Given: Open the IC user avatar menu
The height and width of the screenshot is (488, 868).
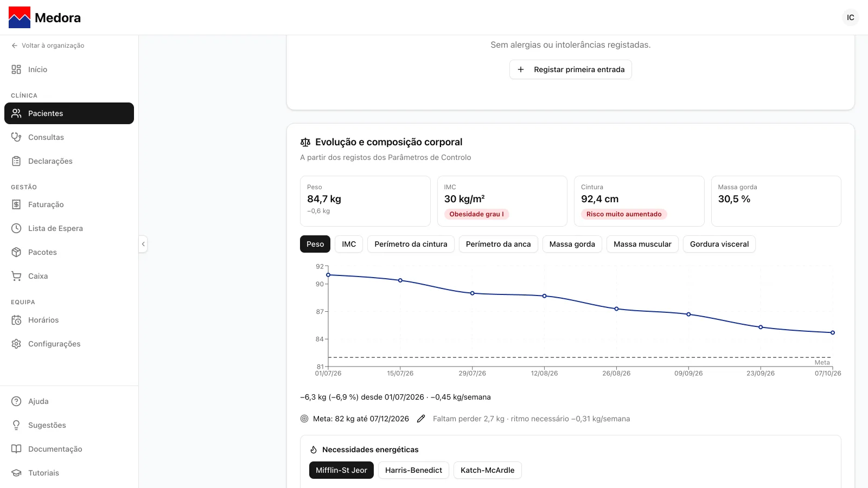Looking at the screenshot, I should [x=851, y=17].
